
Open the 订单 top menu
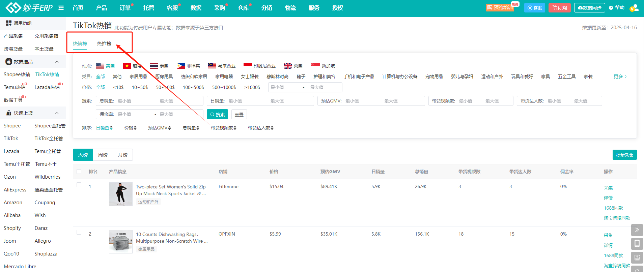pos(125,8)
